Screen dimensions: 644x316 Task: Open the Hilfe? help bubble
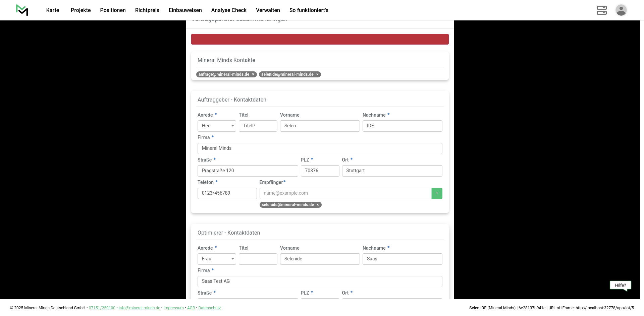click(x=620, y=285)
